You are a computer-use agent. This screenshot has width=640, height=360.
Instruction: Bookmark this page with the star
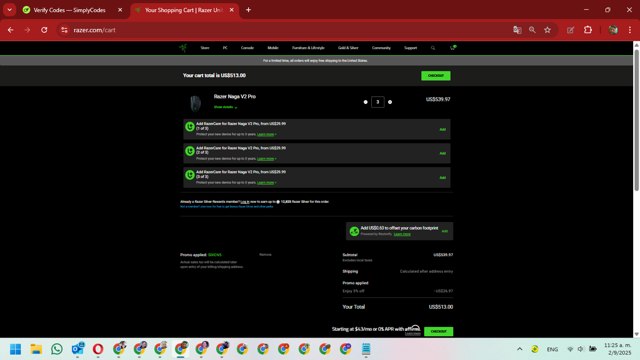coord(547,30)
